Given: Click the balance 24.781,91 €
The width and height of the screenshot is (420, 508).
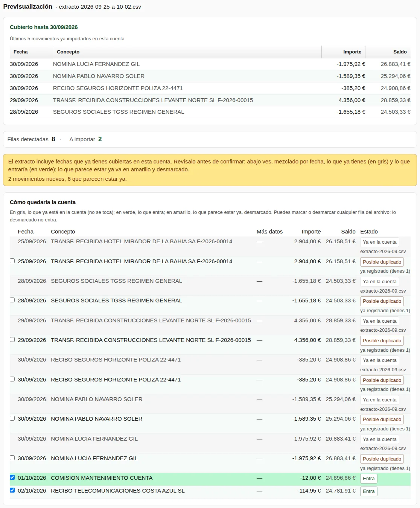Looking at the screenshot, I should tap(341, 491).
